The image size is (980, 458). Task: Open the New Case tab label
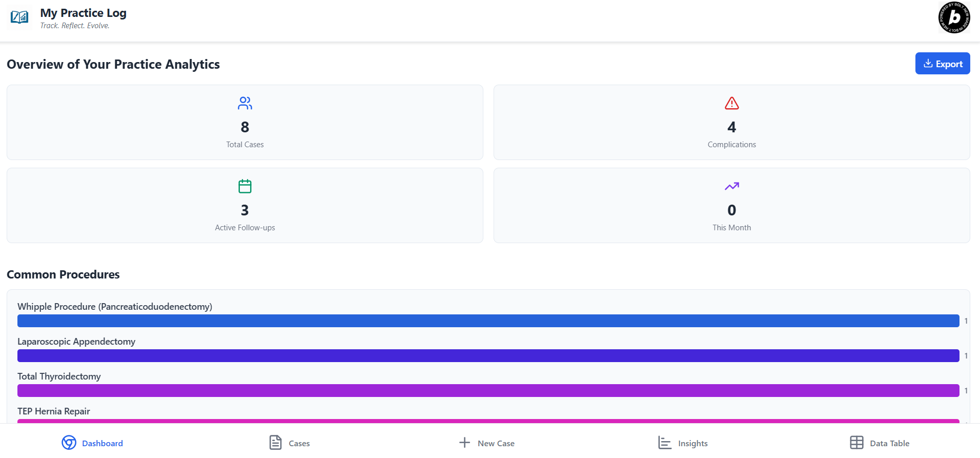[x=496, y=444]
